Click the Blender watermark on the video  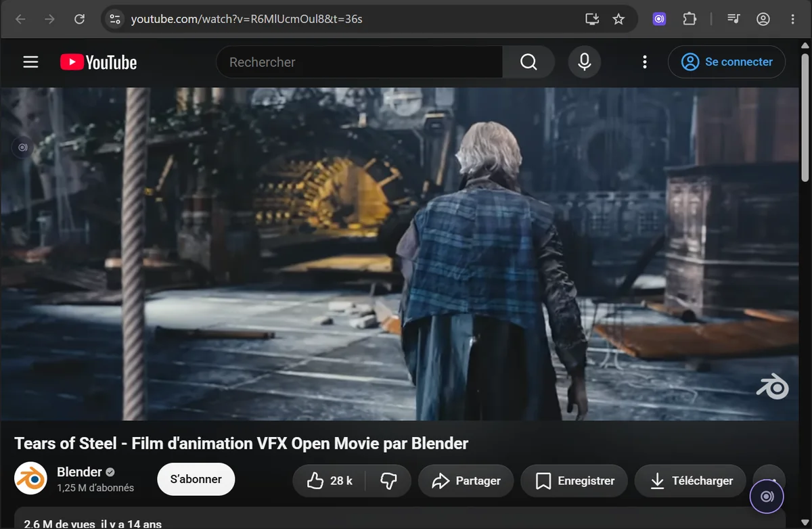(x=773, y=386)
